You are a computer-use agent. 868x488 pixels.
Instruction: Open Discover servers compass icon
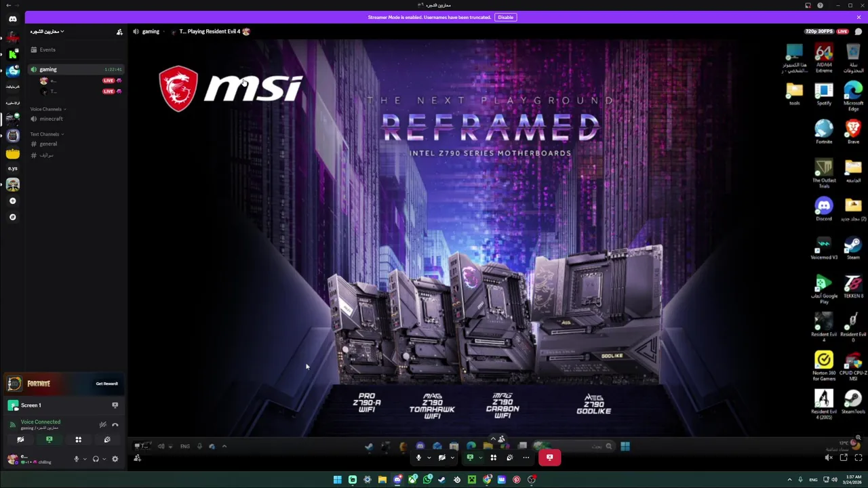click(13, 217)
